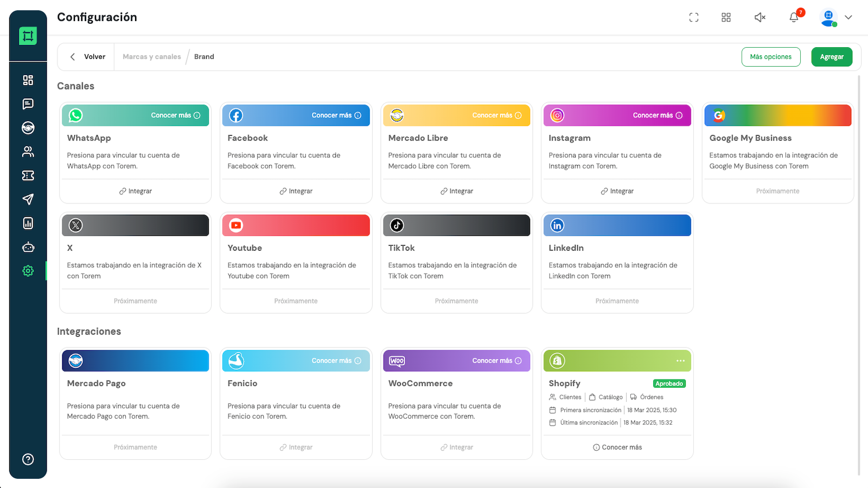The width and height of the screenshot is (868, 488).
Task: Click the Shopify logo icon
Action: point(557,361)
